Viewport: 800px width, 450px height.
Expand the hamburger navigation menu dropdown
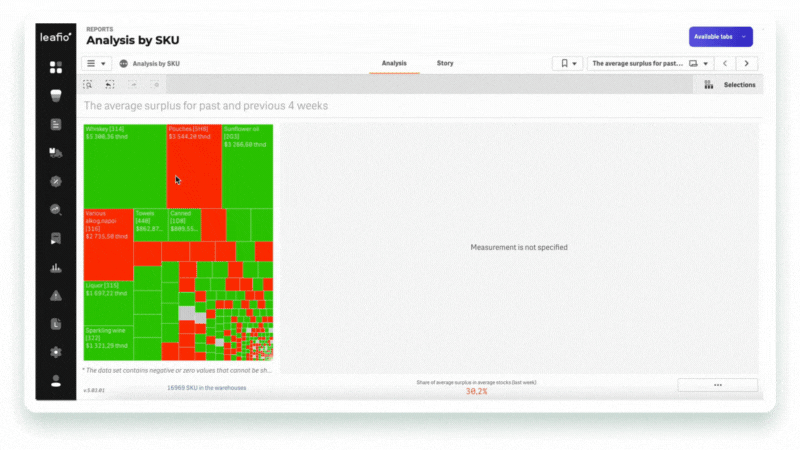pos(96,63)
